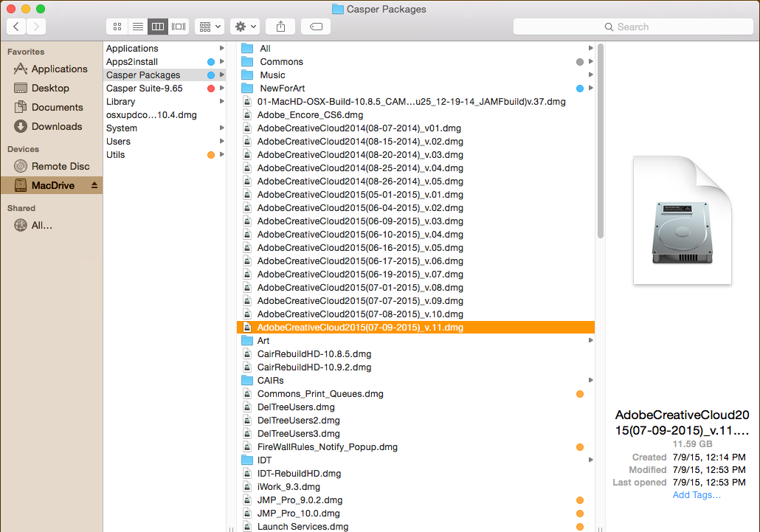Switch to Cover Flow view
This screenshot has height=532, width=760.
(x=179, y=27)
